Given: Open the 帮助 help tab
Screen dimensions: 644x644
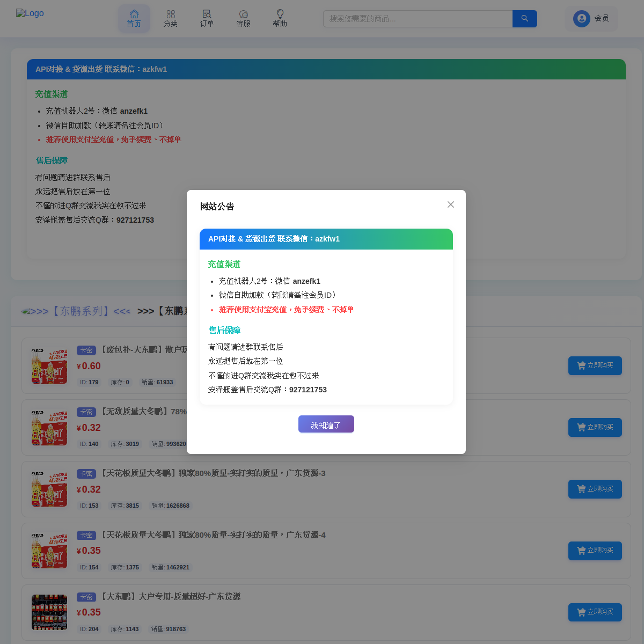Looking at the screenshot, I should 280,19.
